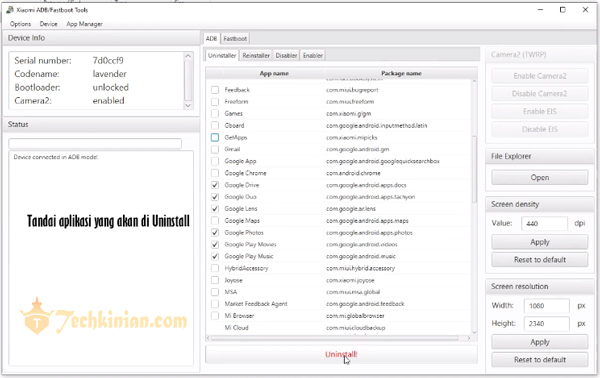Image resolution: width=600 pixels, height=378 pixels.
Task: Uncheck the Google Photos checkbox
Action: (215, 233)
